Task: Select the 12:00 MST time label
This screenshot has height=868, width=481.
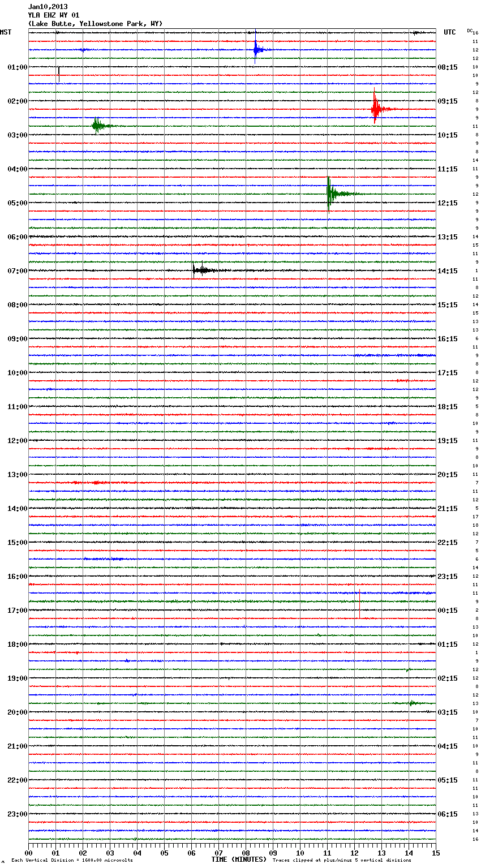Action: (x=18, y=441)
